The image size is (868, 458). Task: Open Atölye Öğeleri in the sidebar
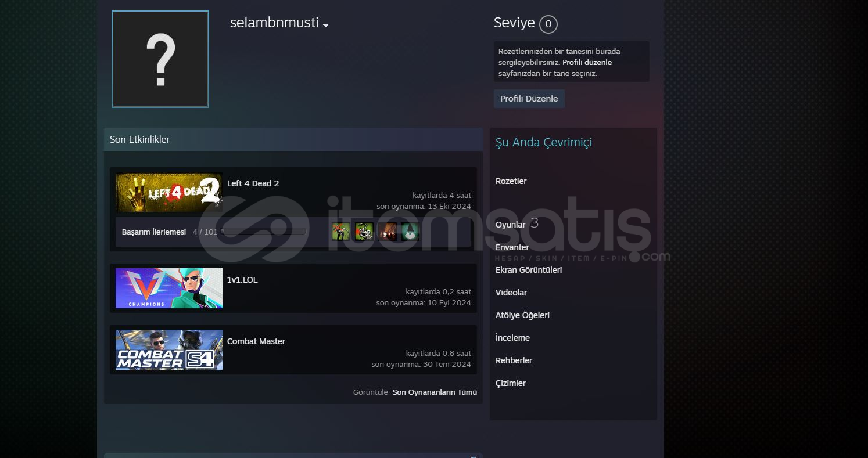pyautogui.click(x=522, y=315)
